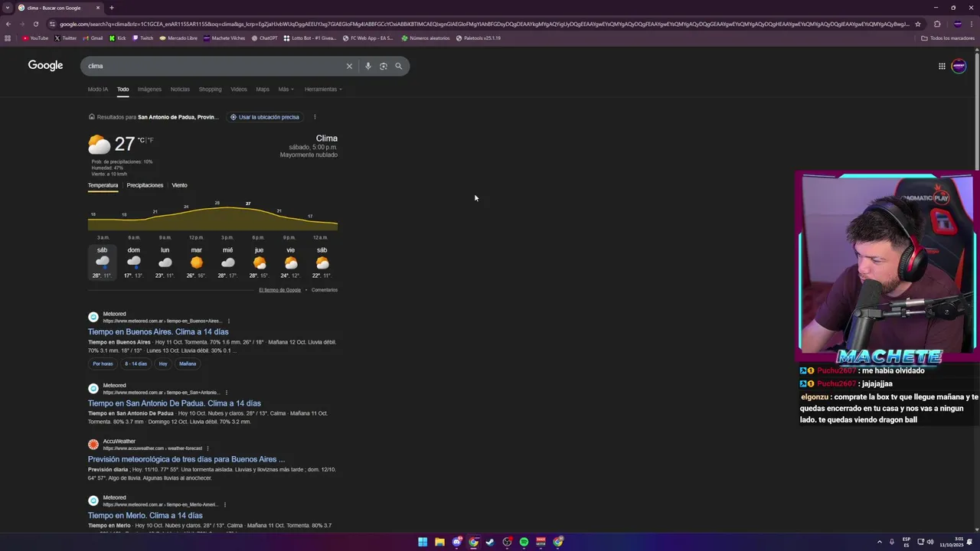980x551 pixels.
Task: Switch to the Shopping search tab
Action: 210,89
